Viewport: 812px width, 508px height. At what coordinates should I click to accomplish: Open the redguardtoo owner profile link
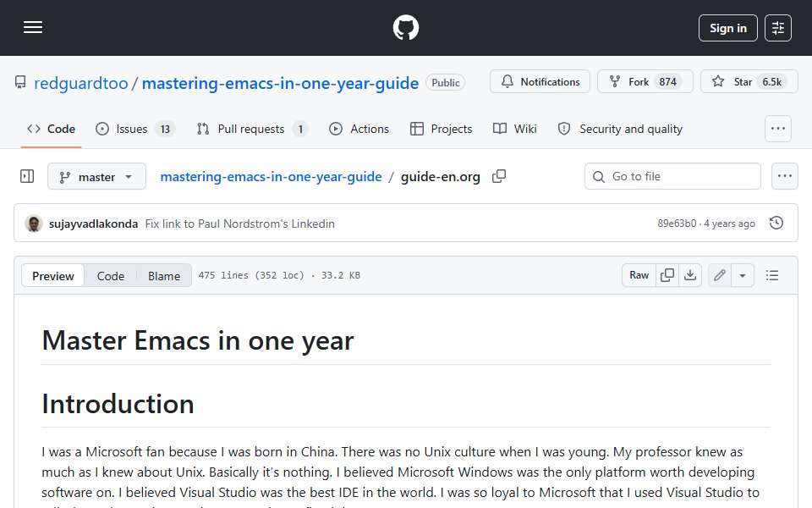[x=81, y=83]
